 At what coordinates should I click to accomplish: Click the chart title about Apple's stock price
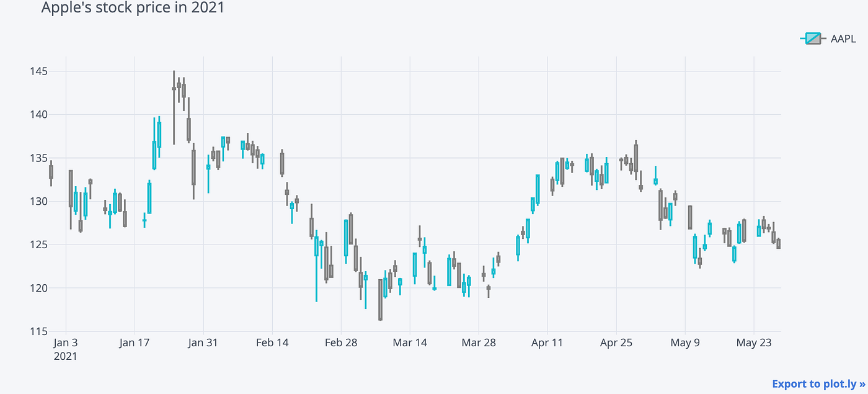point(133,8)
